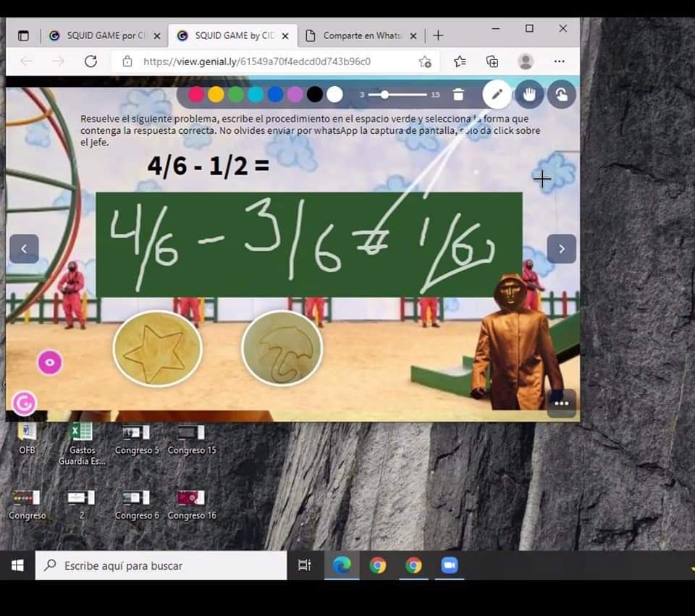The image size is (695, 616).
Task: Select the umbrella cookie answer
Action: point(282,347)
